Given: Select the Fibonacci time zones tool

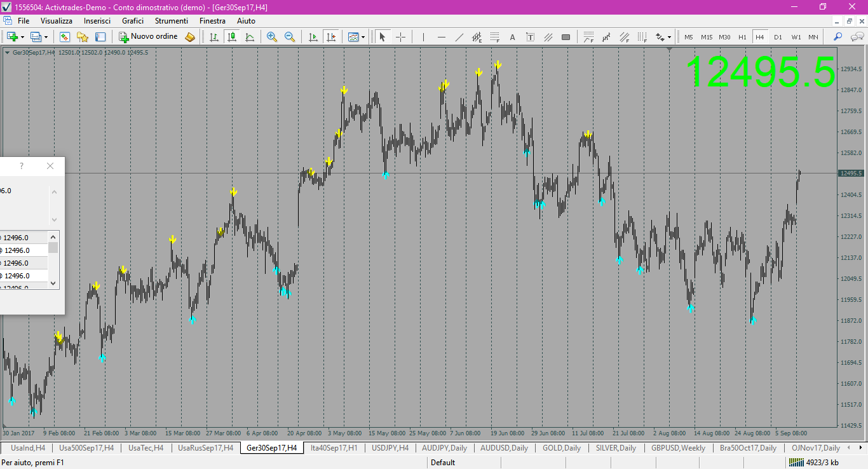Looking at the screenshot, I should 642,37.
